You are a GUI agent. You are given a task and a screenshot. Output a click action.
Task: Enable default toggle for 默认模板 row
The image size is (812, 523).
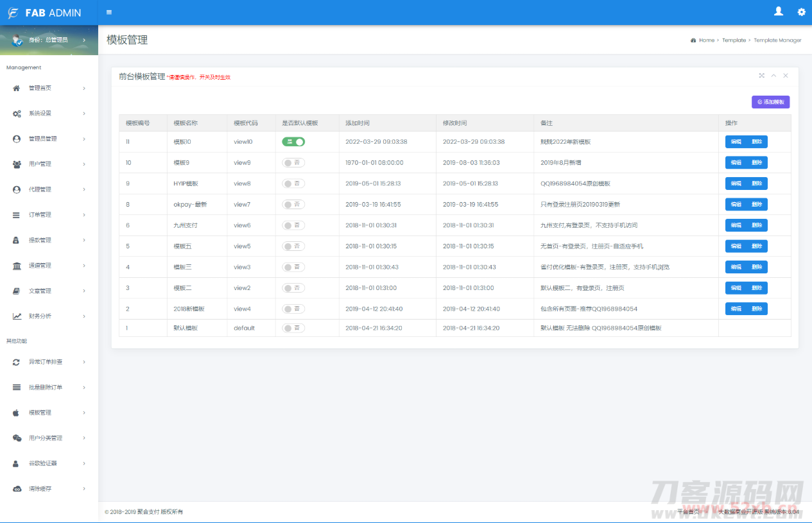(x=293, y=328)
